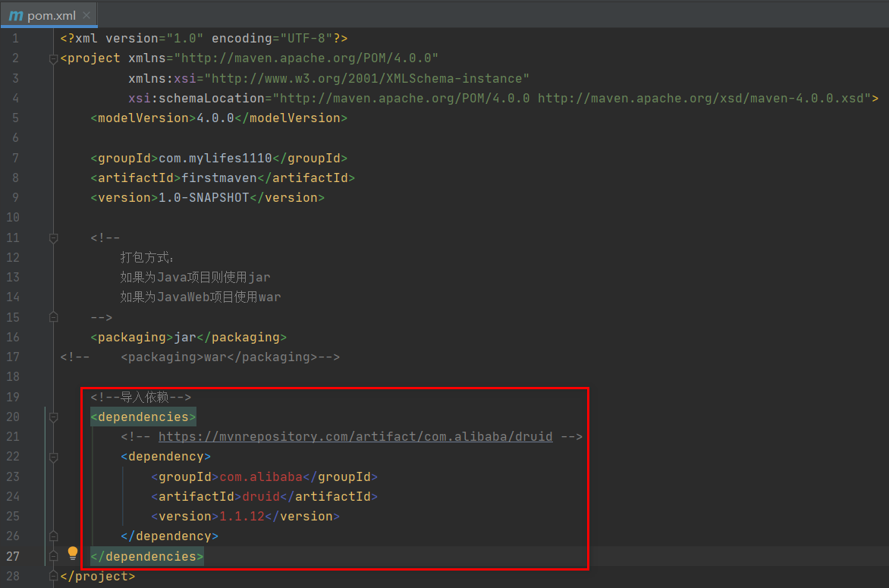Click the XML declaration on line 1
Viewport: 889px width, 588px height.
tap(204, 38)
